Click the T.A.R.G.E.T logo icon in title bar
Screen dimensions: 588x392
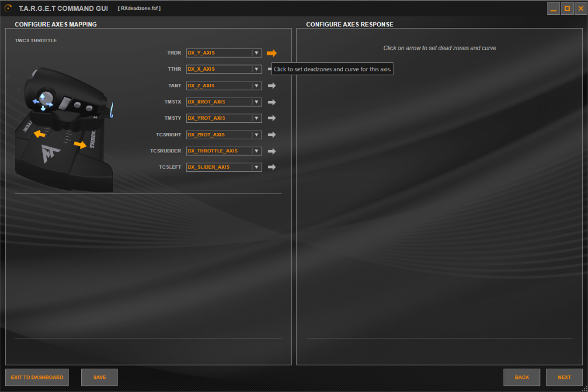(8, 8)
